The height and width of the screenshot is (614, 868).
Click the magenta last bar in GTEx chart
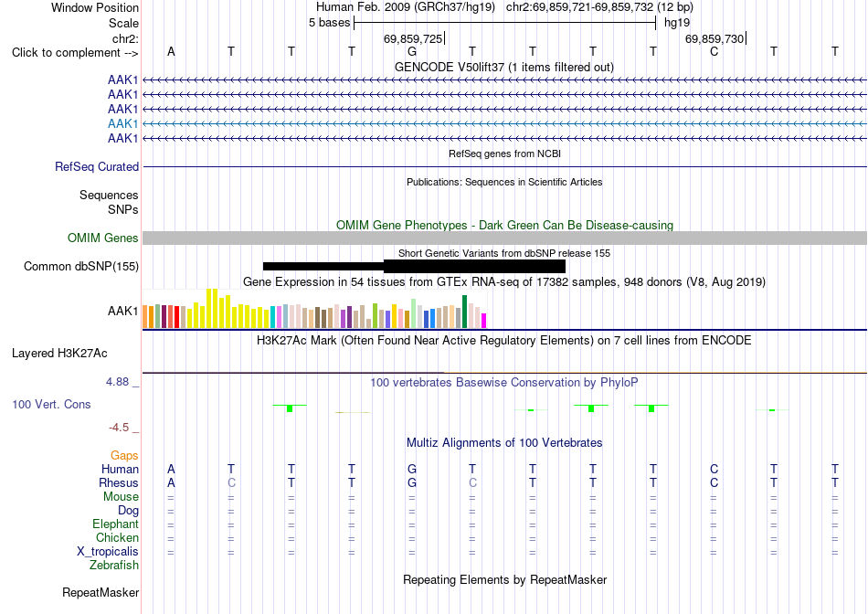tap(484, 321)
